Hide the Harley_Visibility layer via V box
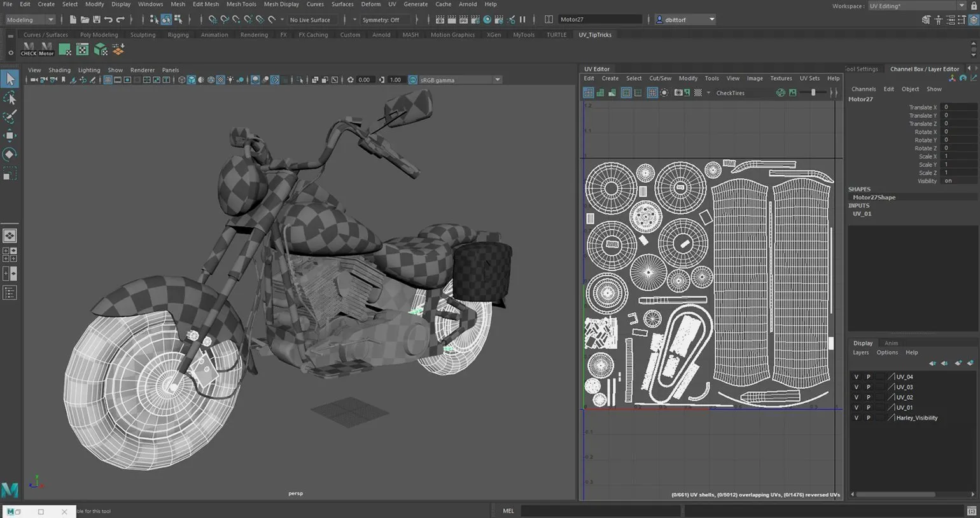Image resolution: width=980 pixels, height=518 pixels. pos(856,418)
